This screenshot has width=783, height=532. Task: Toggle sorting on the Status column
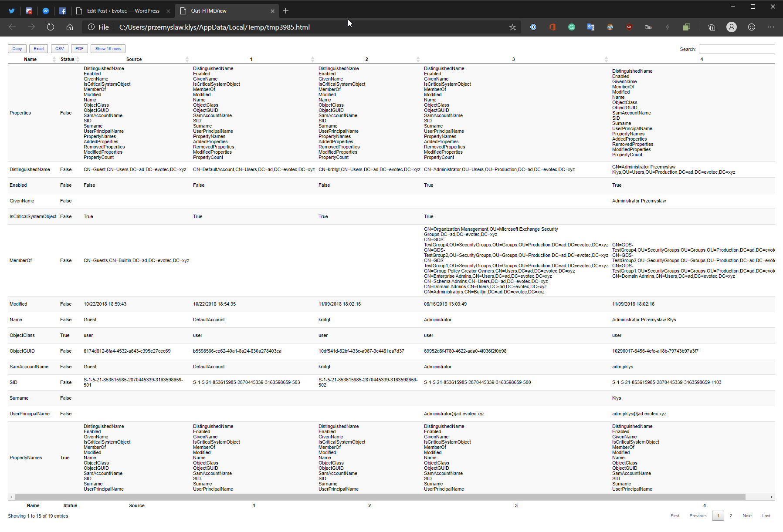pos(66,59)
